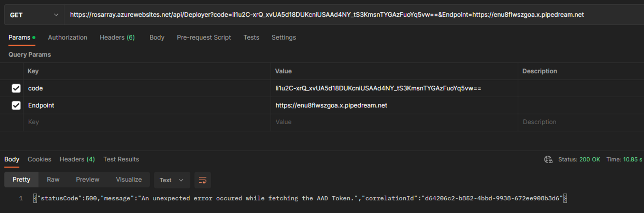The height and width of the screenshot is (213, 644).
Task: Switch response view to Raw
Action: click(53, 179)
